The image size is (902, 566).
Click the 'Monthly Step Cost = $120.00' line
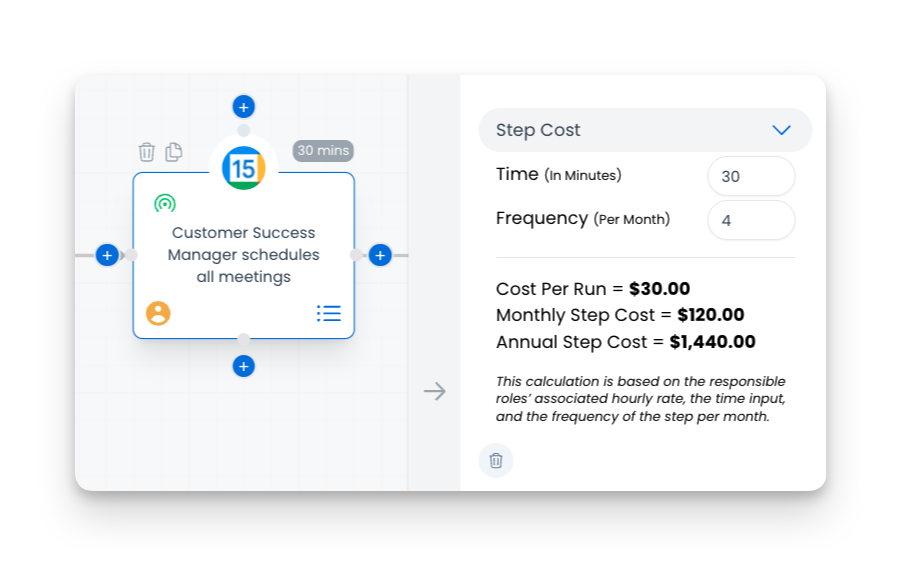[x=620, y=315]
